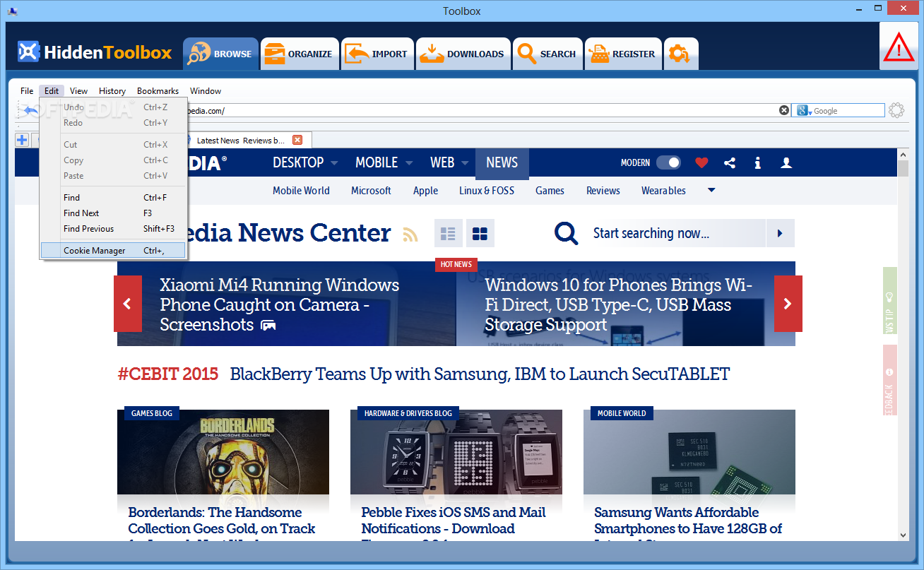924x570 pixels.
Task: Click the settings gear tab icon
Action: [x=681, y=54]
